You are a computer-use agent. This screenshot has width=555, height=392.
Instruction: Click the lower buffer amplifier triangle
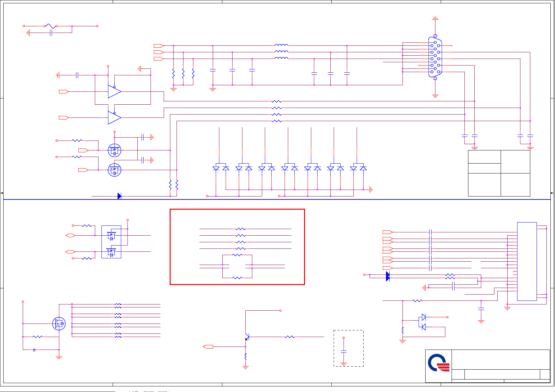click(114, 118)
